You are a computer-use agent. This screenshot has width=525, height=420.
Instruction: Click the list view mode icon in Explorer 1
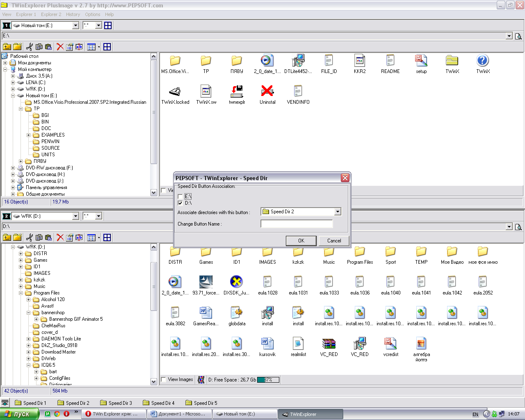(x=91, y=47)
